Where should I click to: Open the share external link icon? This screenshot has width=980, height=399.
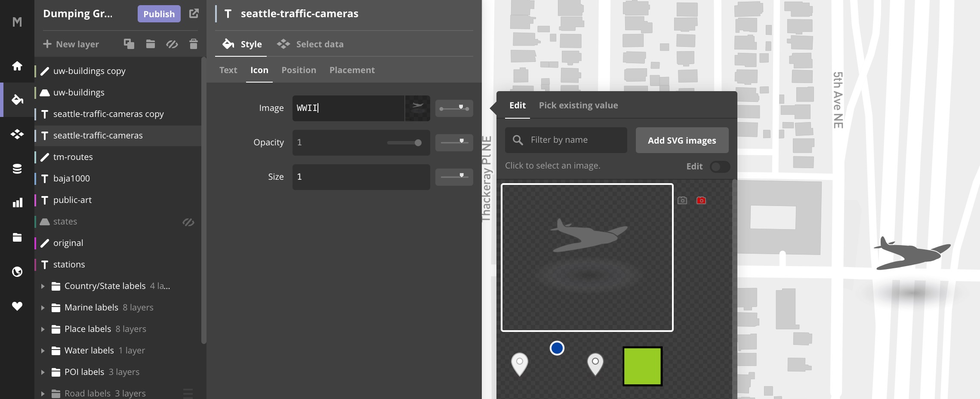point(194,14)
